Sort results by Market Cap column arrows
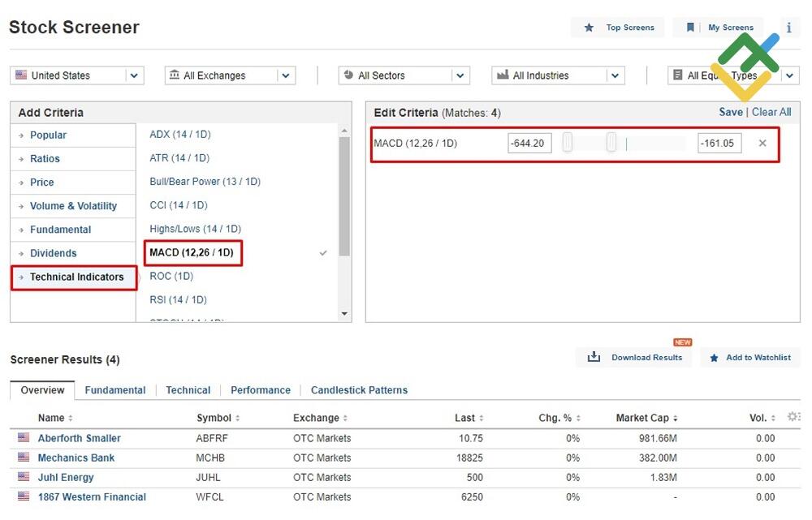 (x=676, y=419)
